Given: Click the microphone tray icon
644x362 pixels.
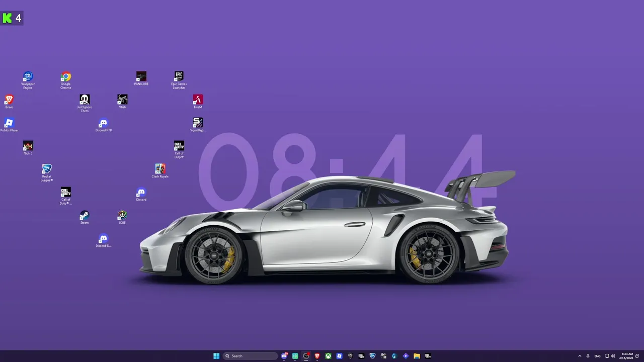Looking at the screenshot, I should [588, 356].
